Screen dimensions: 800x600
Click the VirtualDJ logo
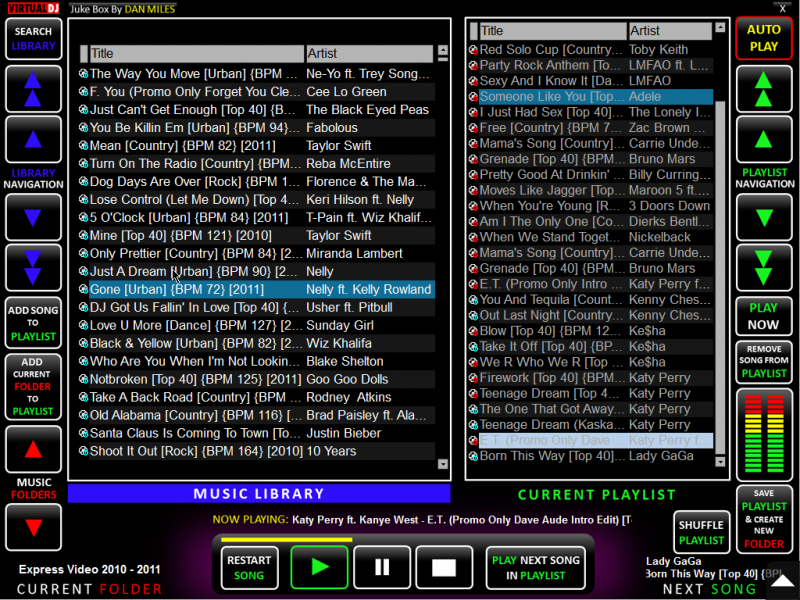click(x=34, y=8)
